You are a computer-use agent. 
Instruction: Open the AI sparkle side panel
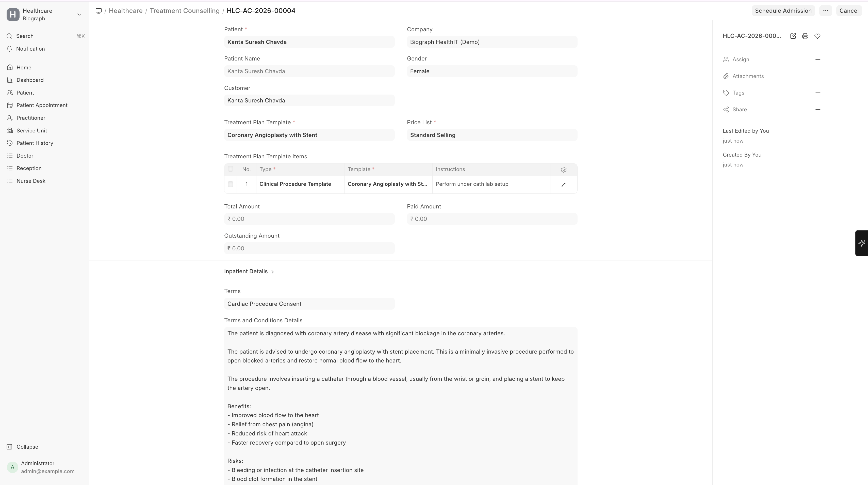tap(862, 243)
